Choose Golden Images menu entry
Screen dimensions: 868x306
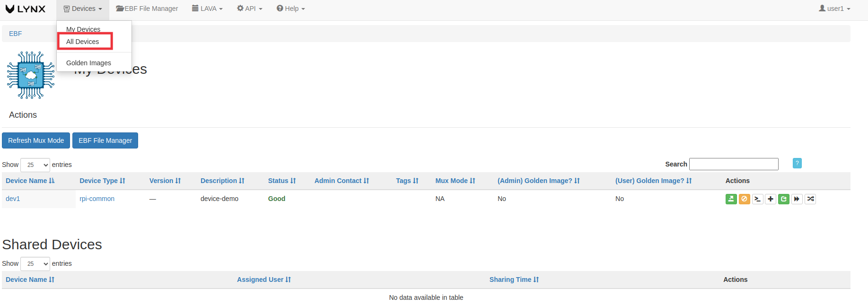coord(88,63)
